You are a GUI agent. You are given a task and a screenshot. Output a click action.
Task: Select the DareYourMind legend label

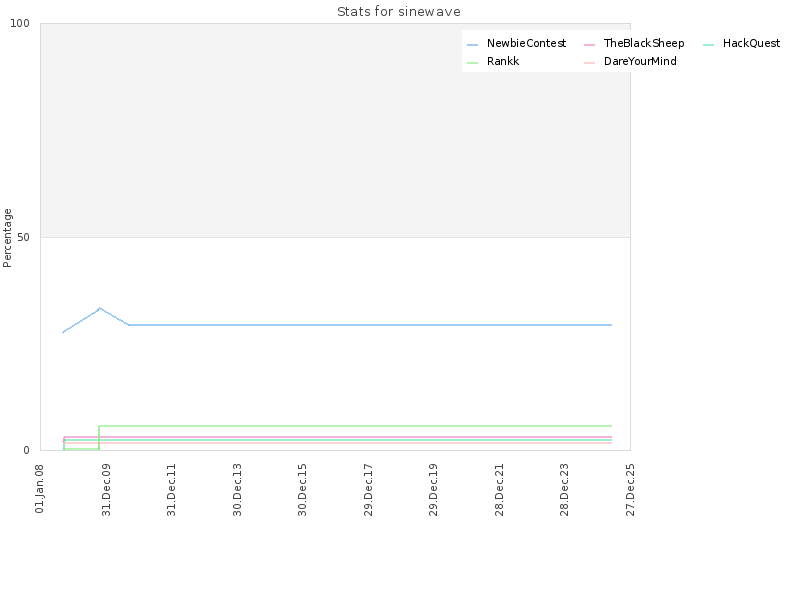click(640, 61)
